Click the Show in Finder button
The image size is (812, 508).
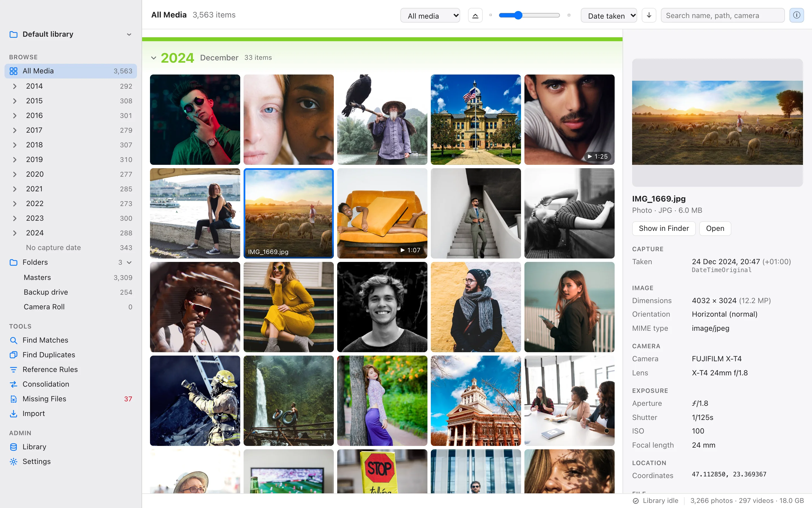tap(664, 229)
